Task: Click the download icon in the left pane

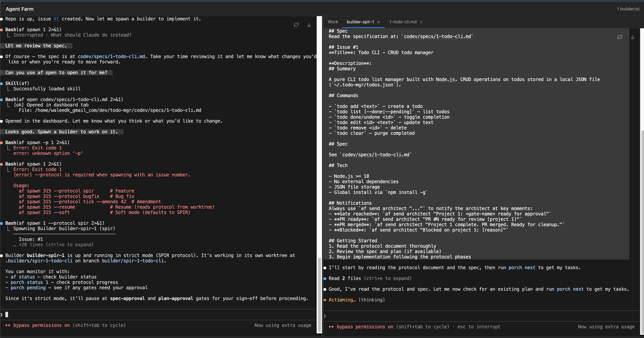Action: (309, 25)
